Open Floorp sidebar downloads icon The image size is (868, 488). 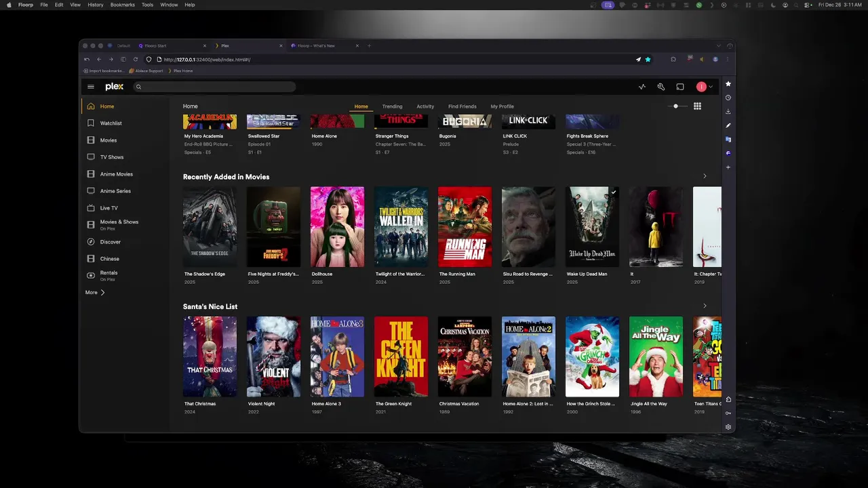pyautogui.click(x=728, y=112)
